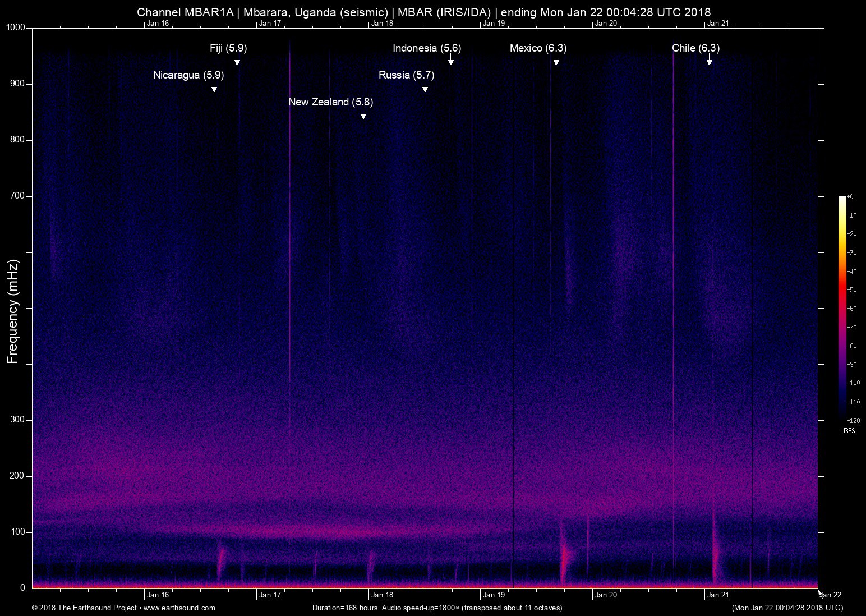Select the Jan 22 label at bottom right

[x=830, y=595]
